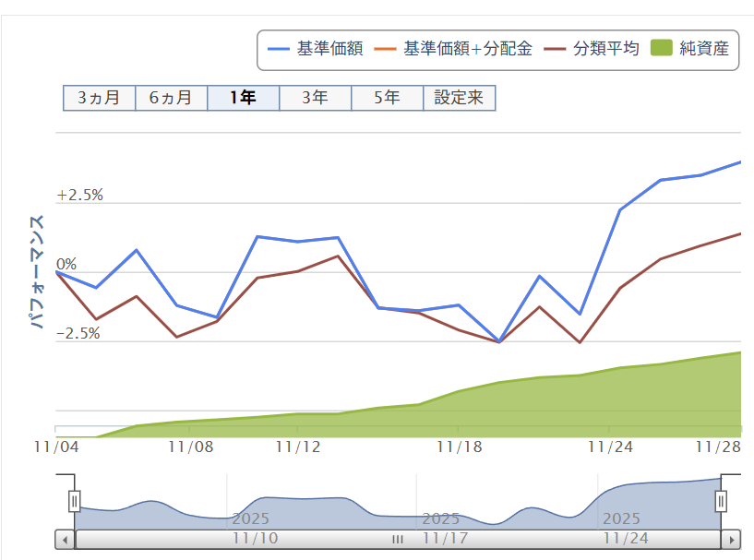Switch the chart to 5年 range

(387, 98)
